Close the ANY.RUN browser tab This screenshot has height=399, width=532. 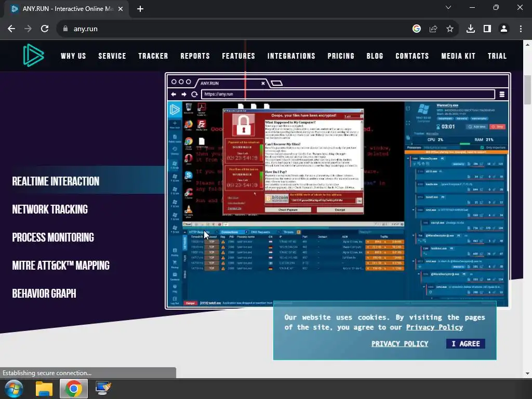click(121, 9)
